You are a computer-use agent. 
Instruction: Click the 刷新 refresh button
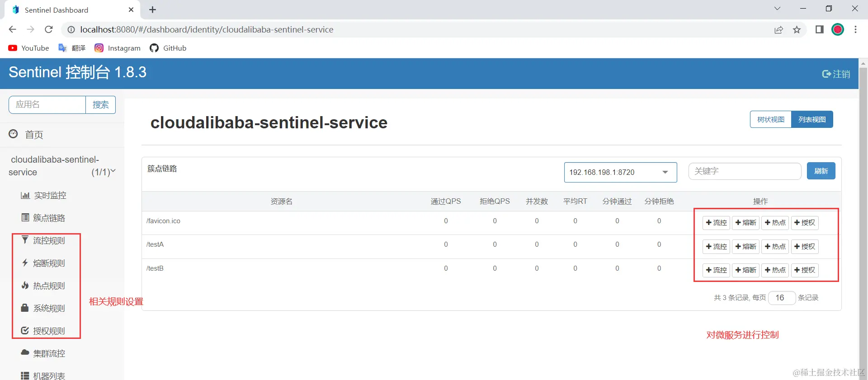pyautogui.click(x=821, y=171)
